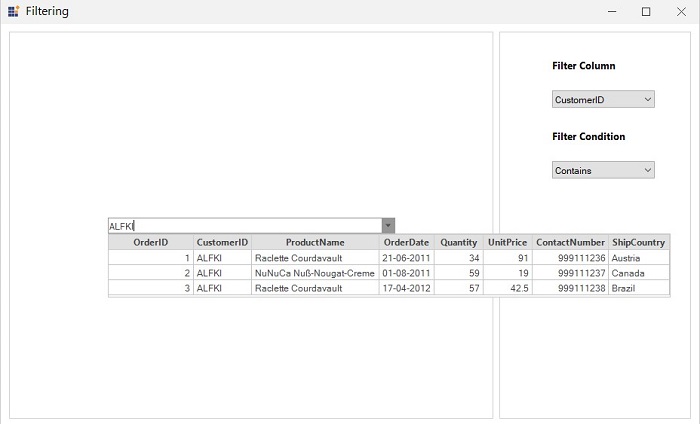Sort by the OrderID column header

point(151,242)
